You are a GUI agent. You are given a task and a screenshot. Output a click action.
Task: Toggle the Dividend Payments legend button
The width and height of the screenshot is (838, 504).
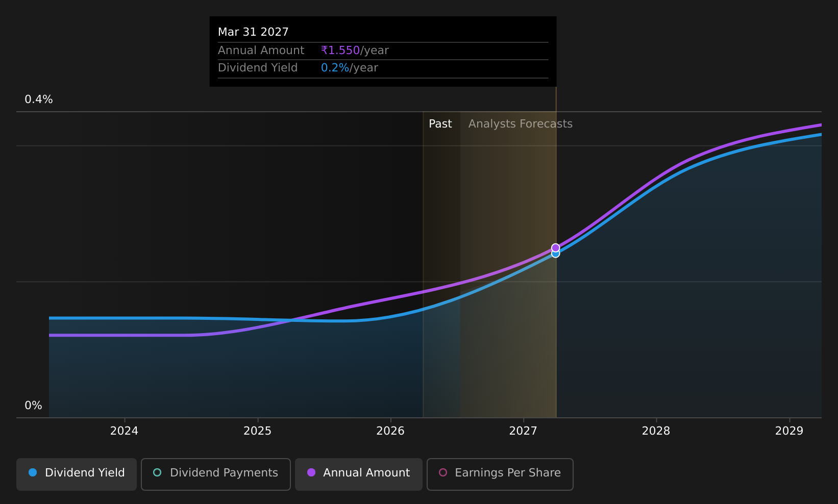216,474
